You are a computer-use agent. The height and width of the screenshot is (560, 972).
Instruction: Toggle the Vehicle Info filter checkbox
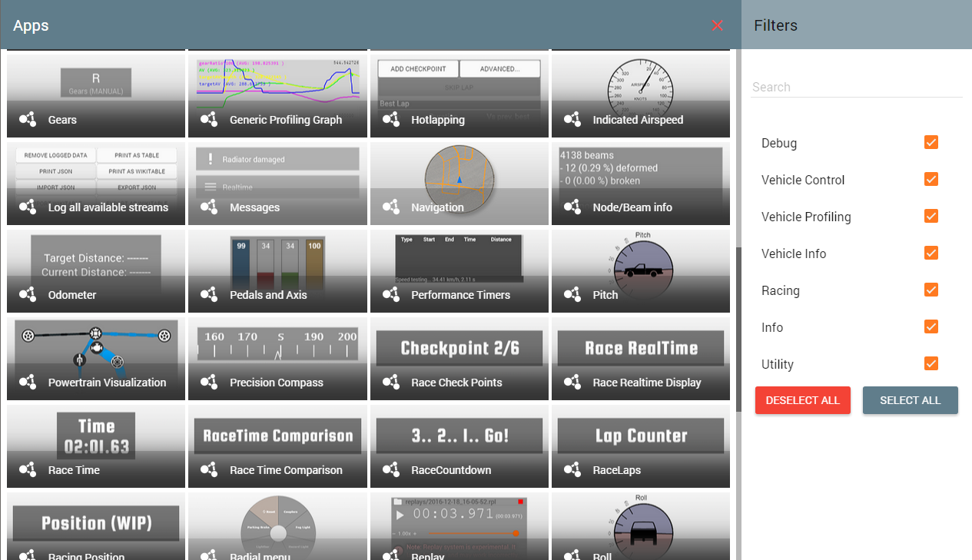pyautogui.click(x=931, y=253)
